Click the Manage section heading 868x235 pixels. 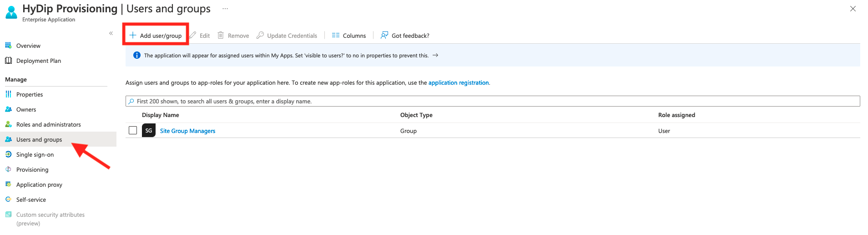(x=16, y=79)
